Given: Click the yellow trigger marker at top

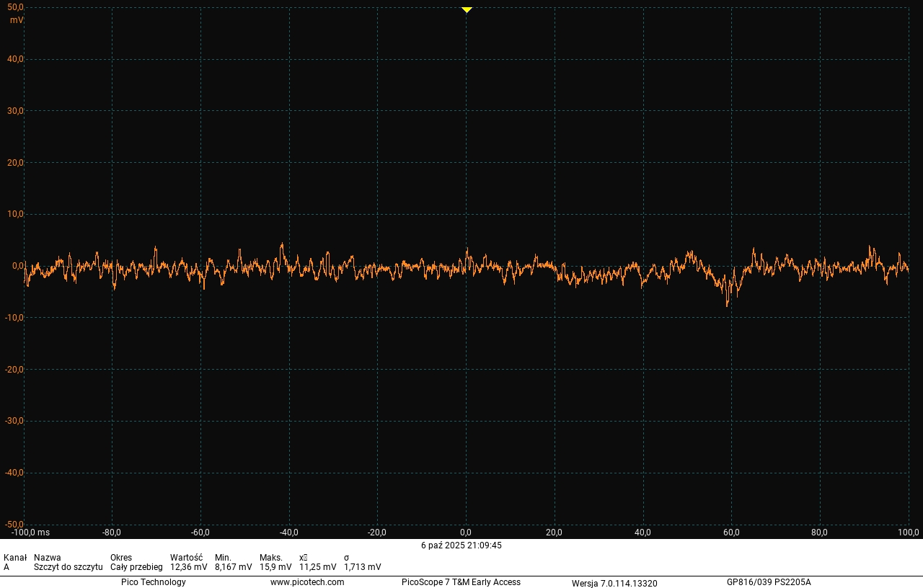Looking at the screenshot, I should (x=467, y=9).
